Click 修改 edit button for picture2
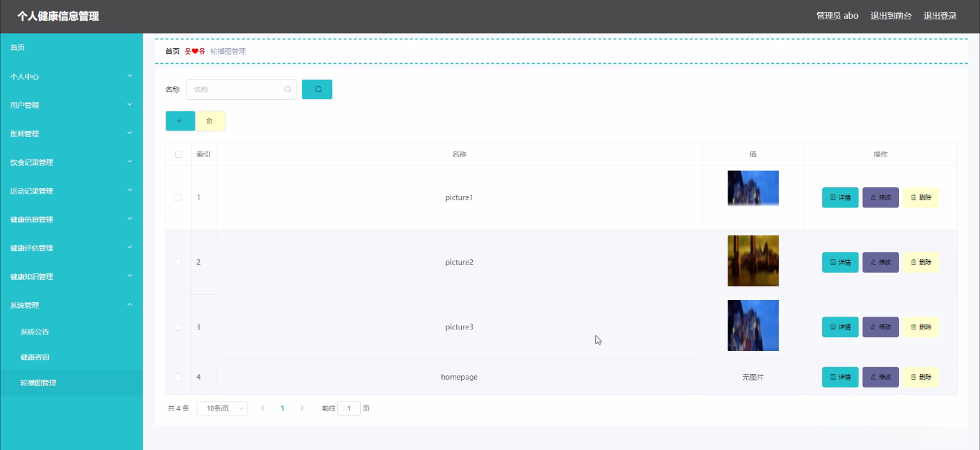 [880, 262]
